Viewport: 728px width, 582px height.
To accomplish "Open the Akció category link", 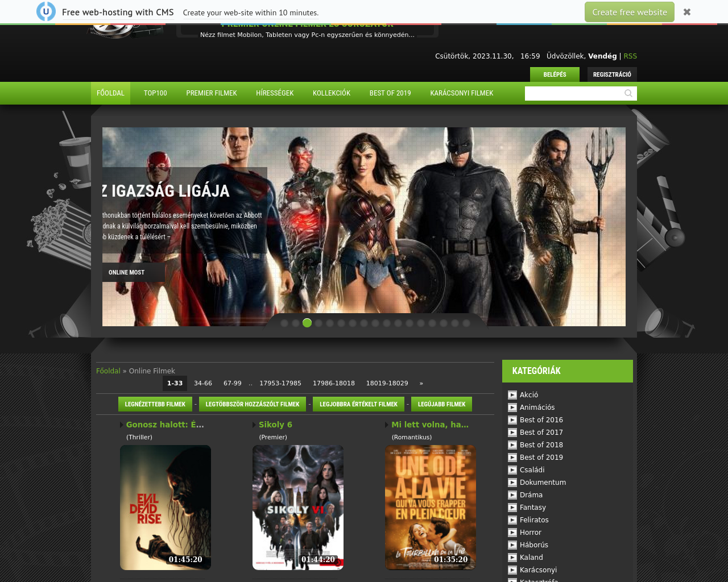I will pyautogui.click(x=529, y=395).
